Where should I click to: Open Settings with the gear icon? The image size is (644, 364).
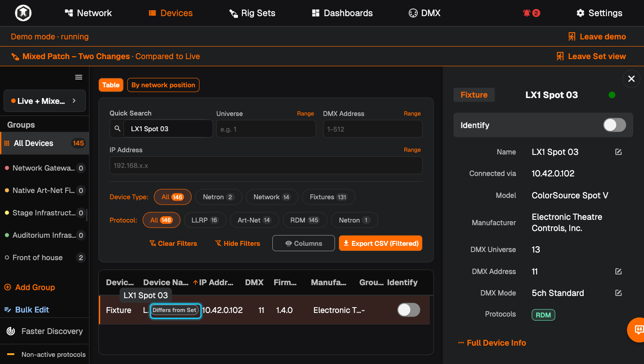click(599, 13)
